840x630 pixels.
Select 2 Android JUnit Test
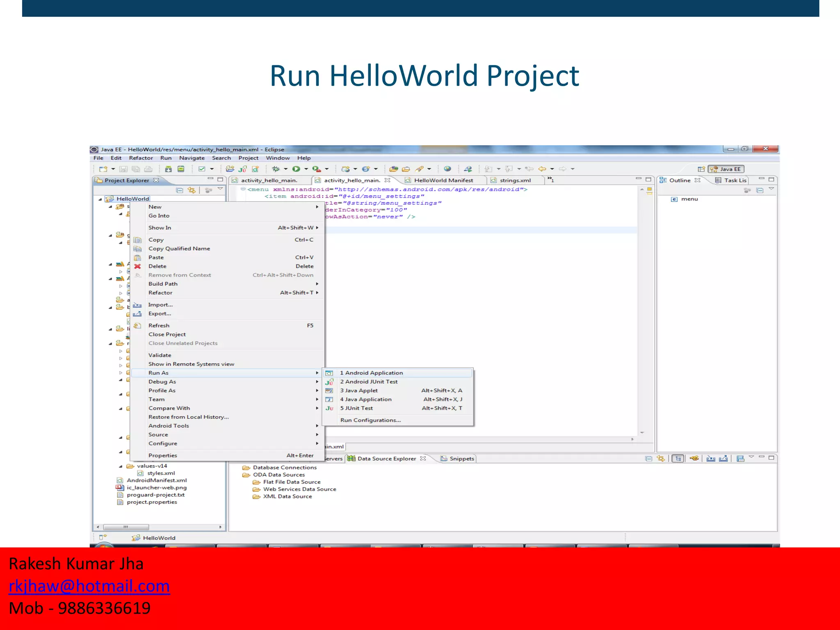pos(398,382)
